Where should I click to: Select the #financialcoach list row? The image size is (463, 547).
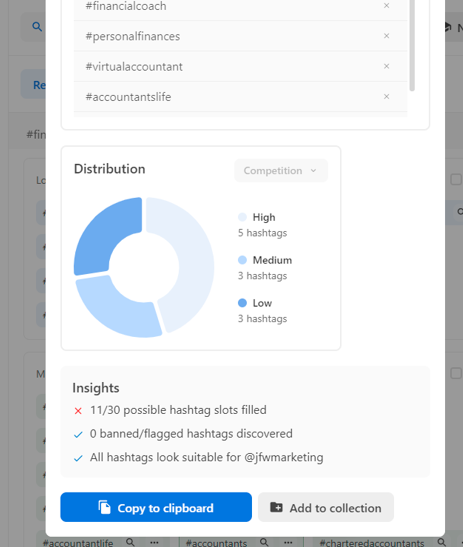240,6
